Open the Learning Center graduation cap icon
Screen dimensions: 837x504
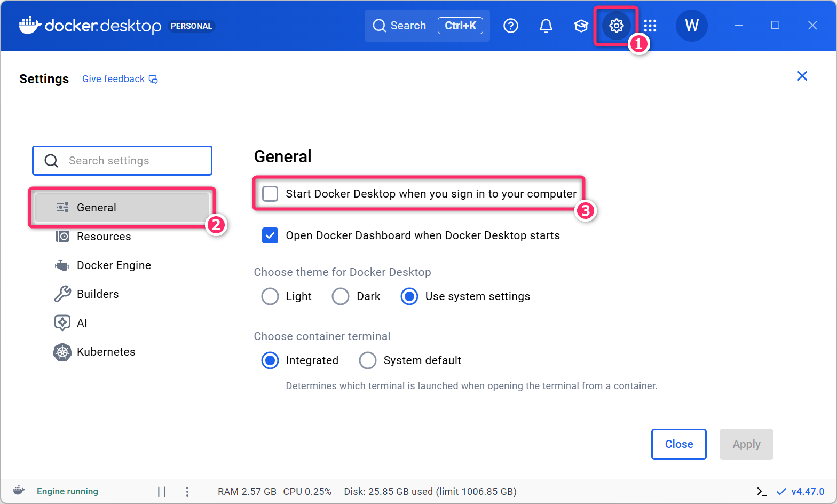click(581, 26)
